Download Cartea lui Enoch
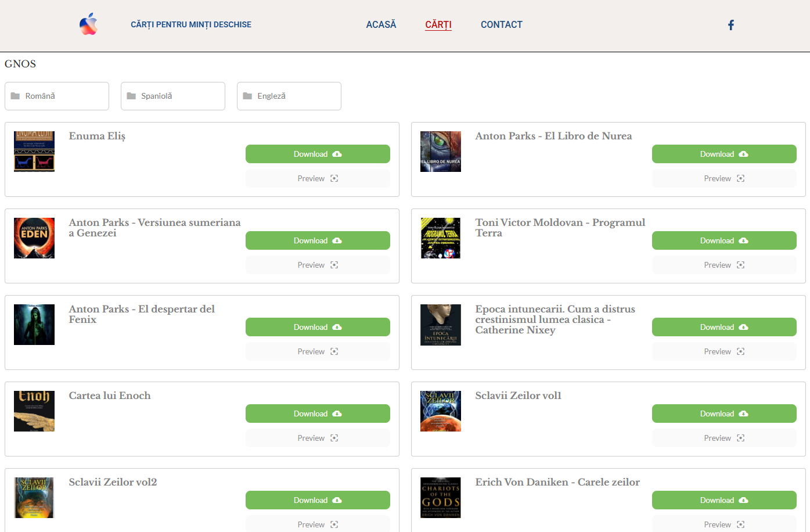Image resolution: width=810 pixels, height=532 pixels. (x=318, y=414)
